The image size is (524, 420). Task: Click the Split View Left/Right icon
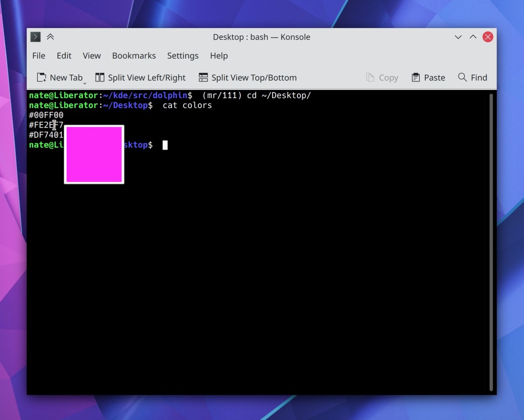(x=100, y=78)
